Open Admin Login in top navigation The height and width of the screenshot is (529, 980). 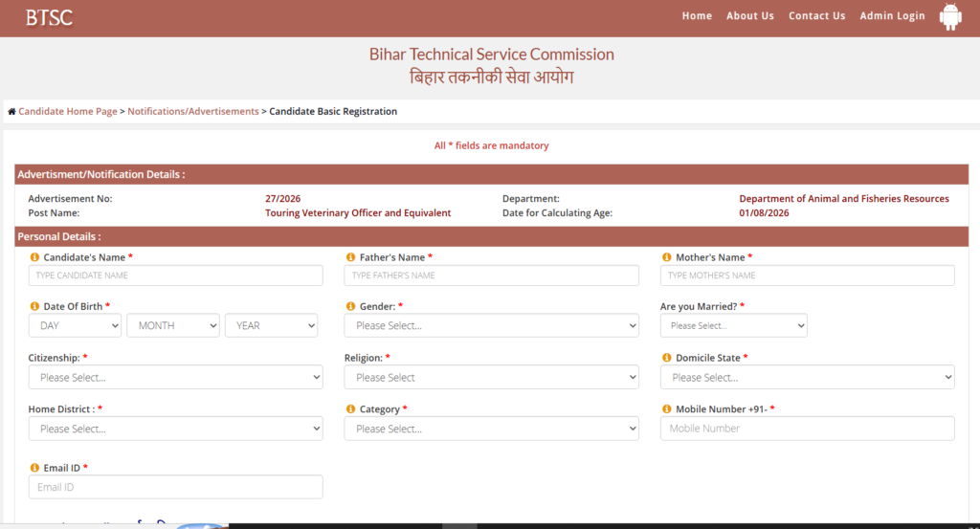(x=892, y=16)
